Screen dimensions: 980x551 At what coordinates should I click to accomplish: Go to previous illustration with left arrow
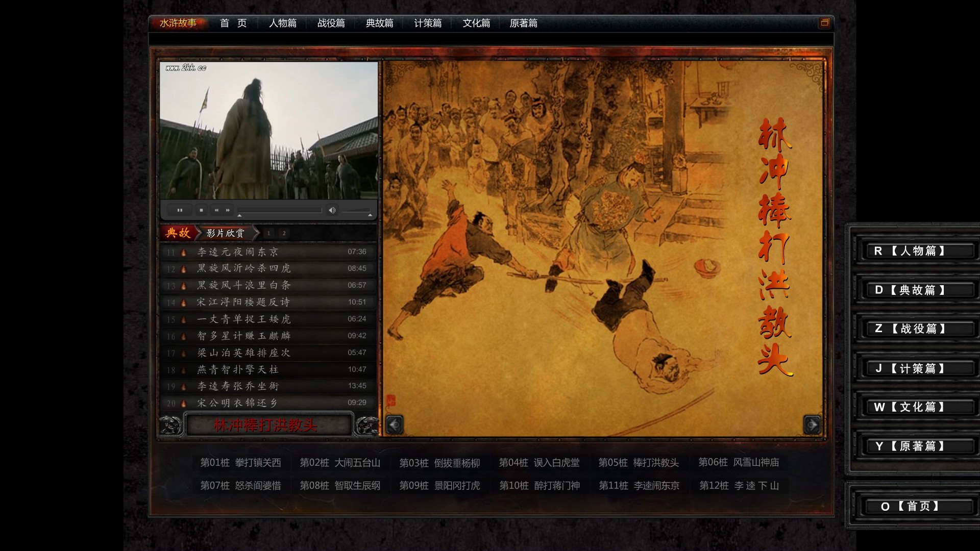click(395, 424)
